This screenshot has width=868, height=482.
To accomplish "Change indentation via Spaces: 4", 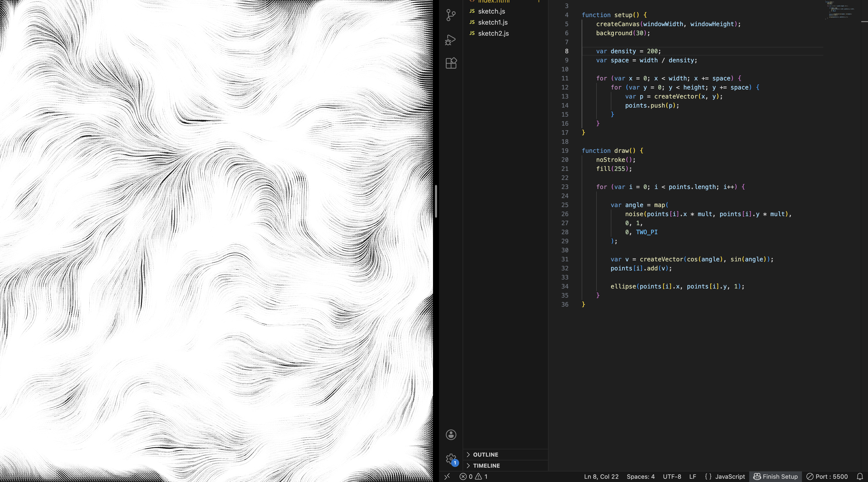I will (x=640, y=477).
